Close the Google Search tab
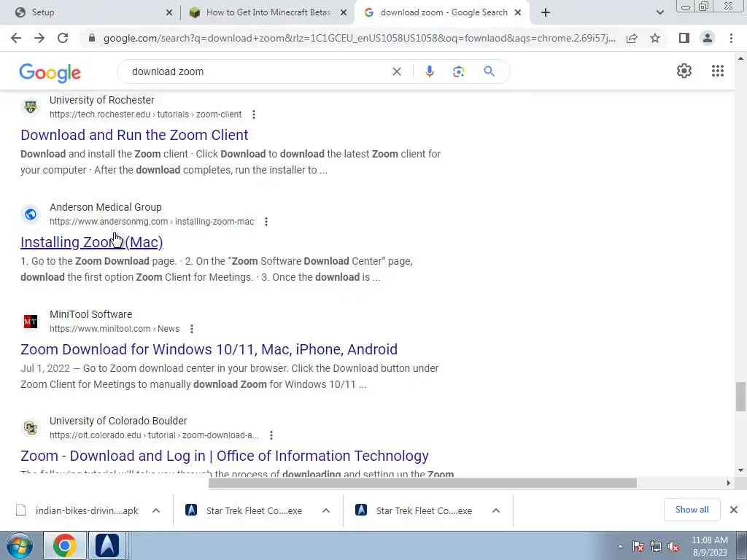 [x=518, y=13]
